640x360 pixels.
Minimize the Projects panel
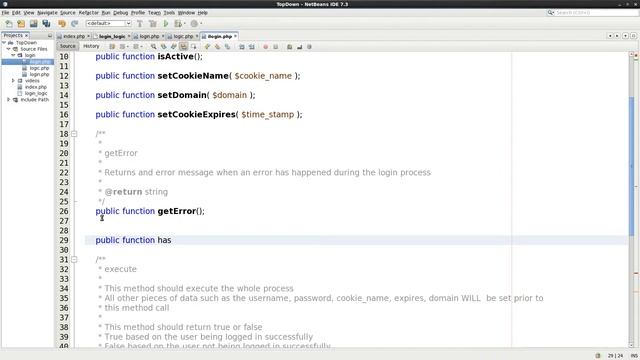(50, 36)
